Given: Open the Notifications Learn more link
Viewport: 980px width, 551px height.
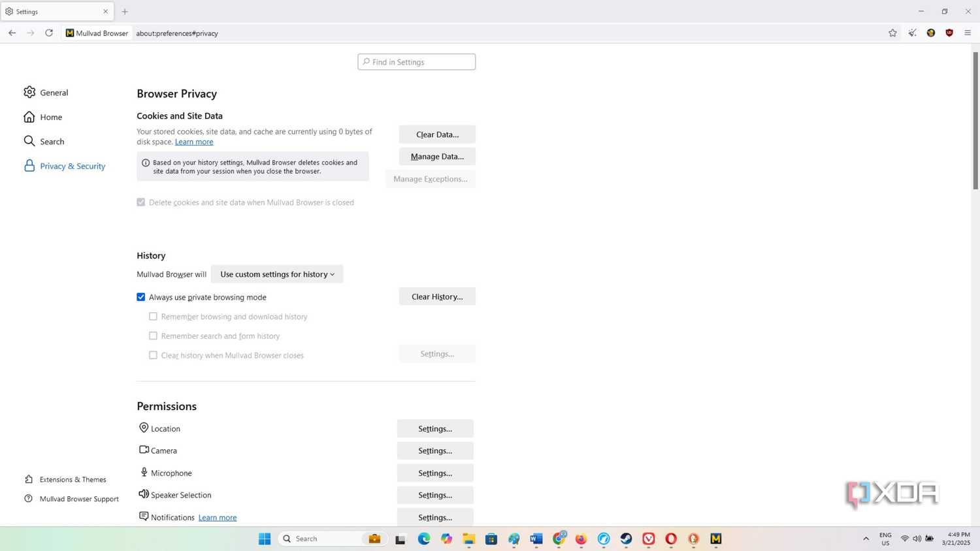Looking at the screenshot, I should [x=218, y=517].
